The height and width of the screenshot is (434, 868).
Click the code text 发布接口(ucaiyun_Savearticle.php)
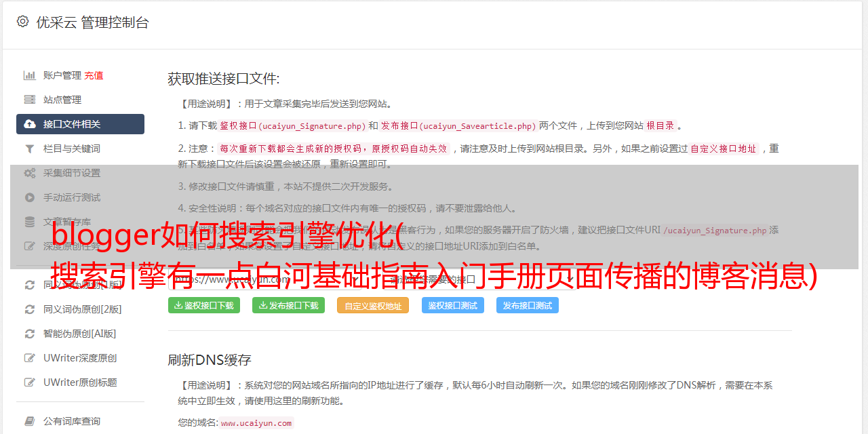tap(458, 125)
